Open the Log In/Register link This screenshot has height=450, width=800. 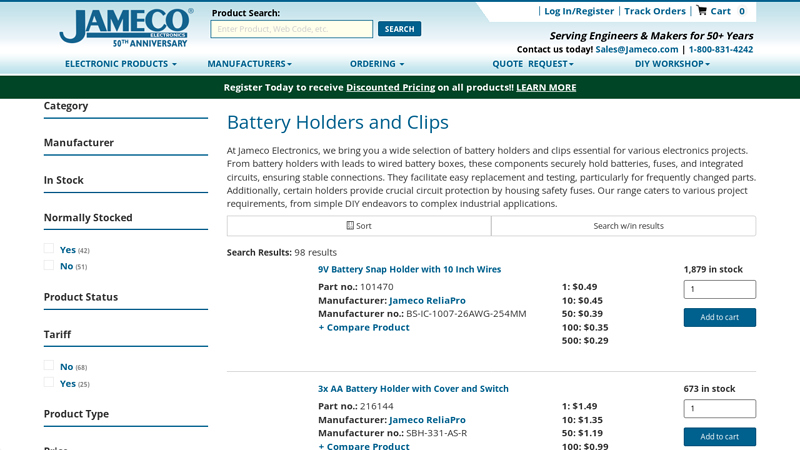pyautogui.click(x=579, y=11)
